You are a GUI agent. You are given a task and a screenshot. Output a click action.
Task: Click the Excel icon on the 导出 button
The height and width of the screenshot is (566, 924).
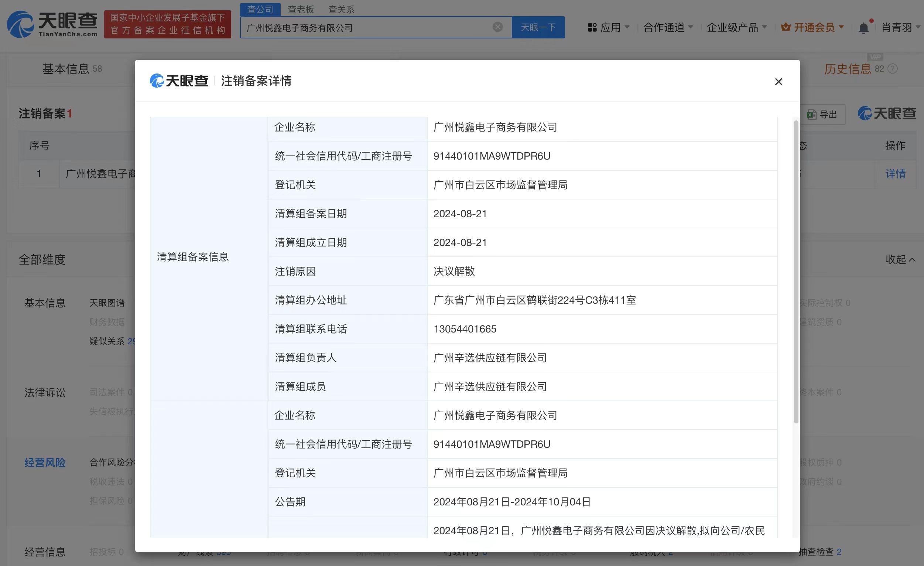[x=811, y=115]
